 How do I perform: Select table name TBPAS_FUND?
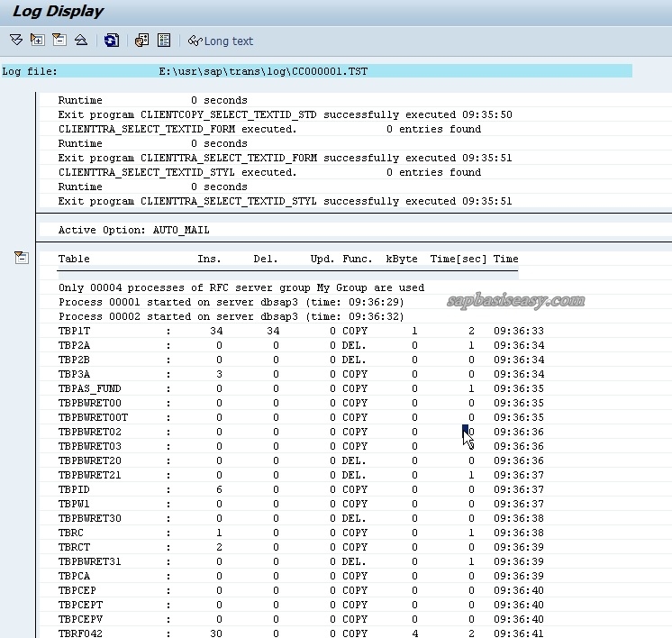89,388
